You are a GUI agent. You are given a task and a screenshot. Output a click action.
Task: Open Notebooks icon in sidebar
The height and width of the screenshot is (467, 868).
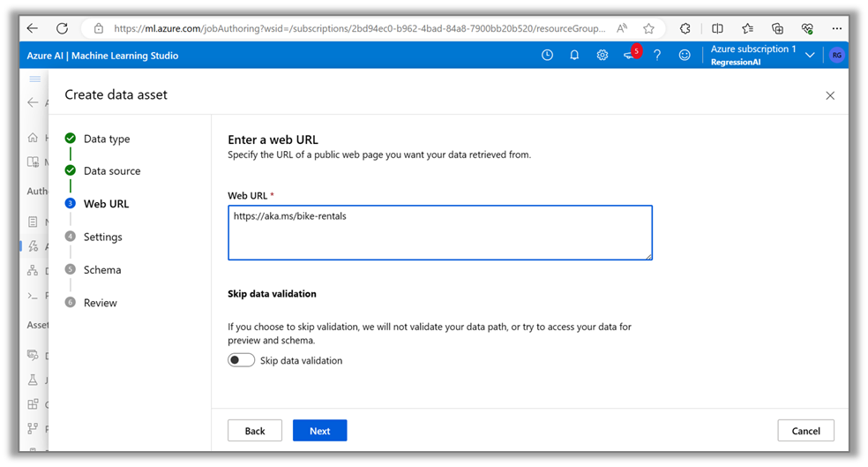point(34,222)
